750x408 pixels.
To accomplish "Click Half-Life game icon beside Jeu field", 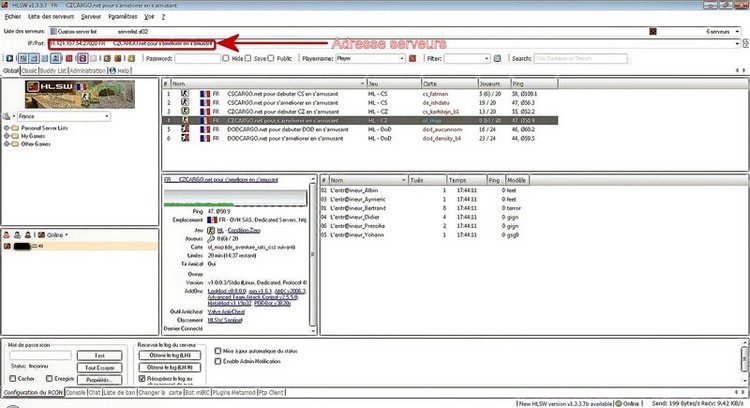I will [211, 230].
